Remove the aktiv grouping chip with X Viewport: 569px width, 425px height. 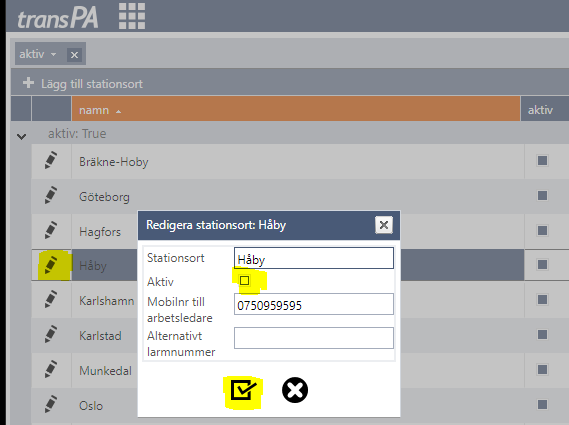(x=74, y=55)
